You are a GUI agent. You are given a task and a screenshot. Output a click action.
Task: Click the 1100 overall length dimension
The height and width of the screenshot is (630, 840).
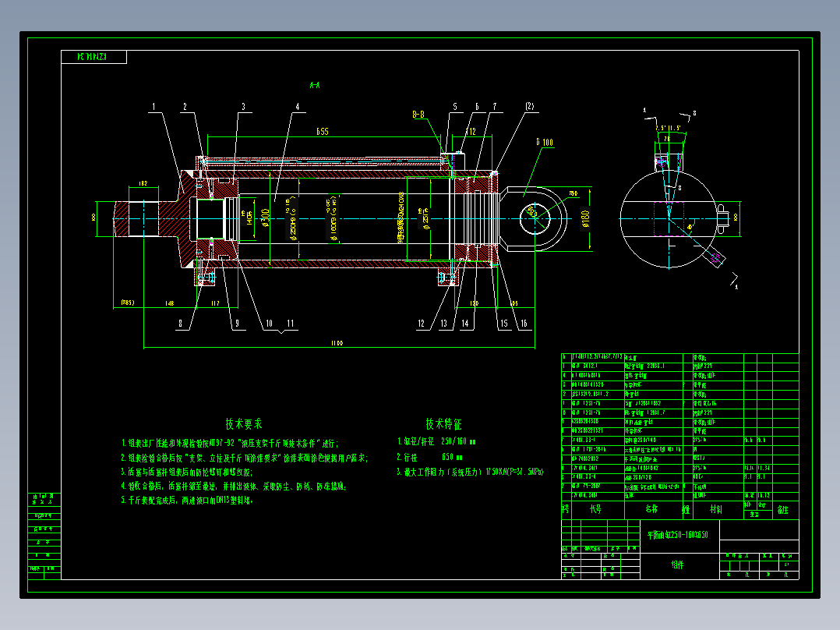point(337,343)
